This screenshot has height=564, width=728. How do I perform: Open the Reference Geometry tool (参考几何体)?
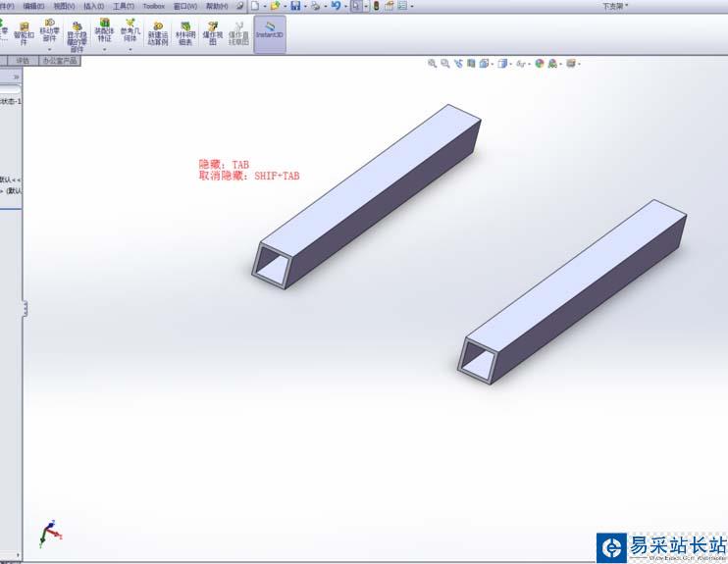coord(130,30)
